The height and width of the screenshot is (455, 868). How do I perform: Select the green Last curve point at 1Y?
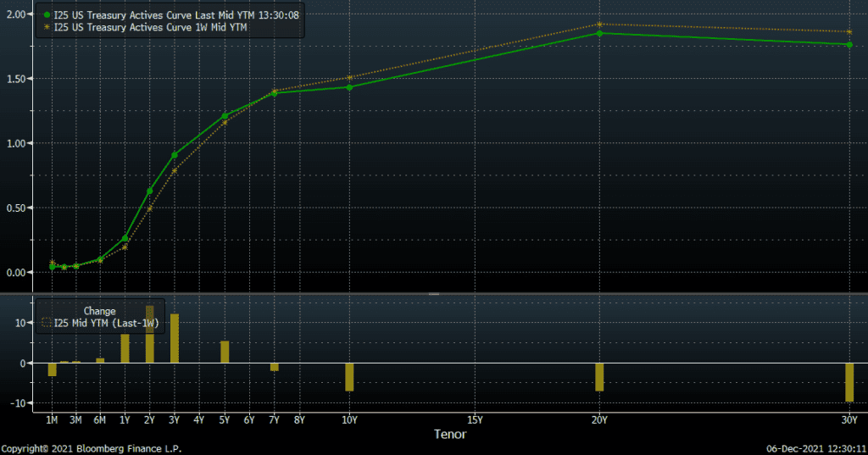pyautogui.click(x=125, y=239)
